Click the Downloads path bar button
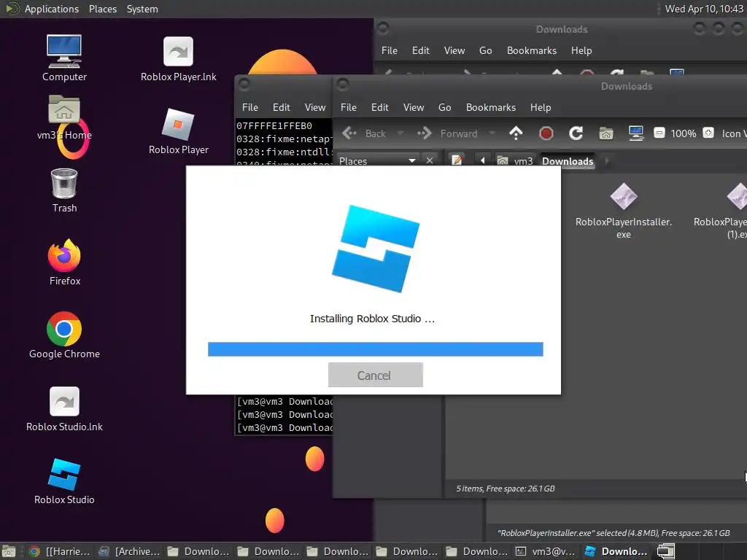The width and height of the screenshot is (747, 560). click(568, 161)
